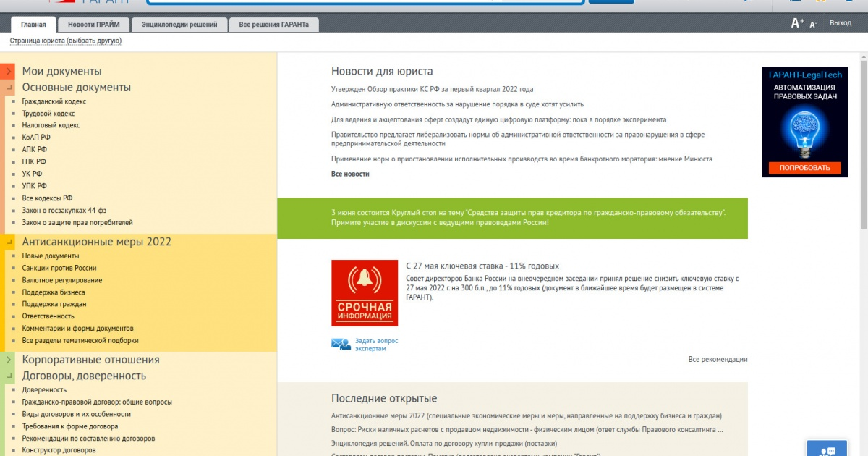Click Все рекомендации link

coord(718,359)
